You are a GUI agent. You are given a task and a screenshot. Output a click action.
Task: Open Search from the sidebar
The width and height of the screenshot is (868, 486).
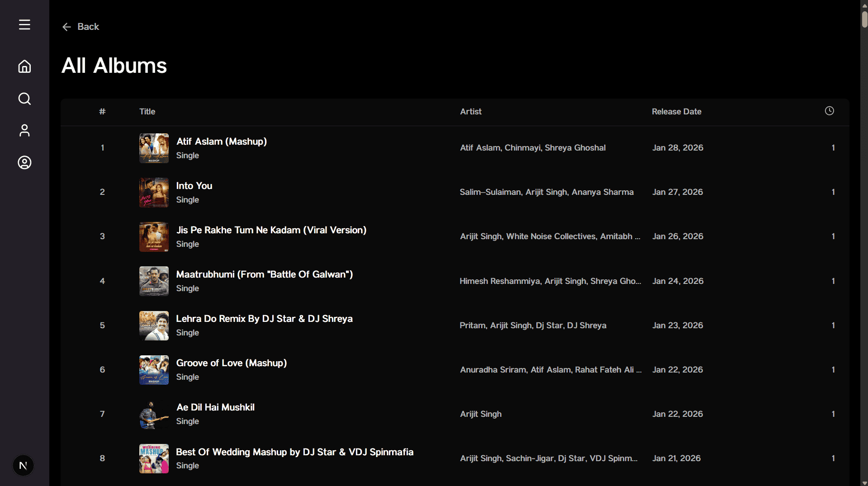point(24,99)
